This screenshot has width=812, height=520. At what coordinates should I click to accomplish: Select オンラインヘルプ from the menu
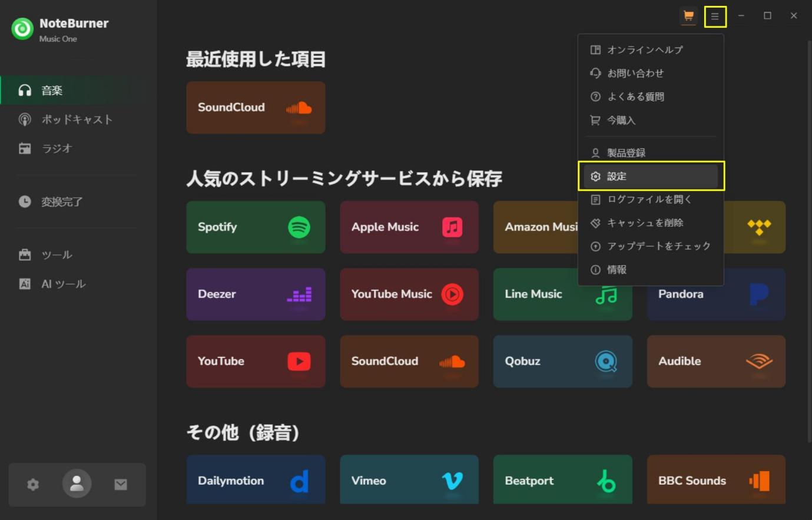point(651,50)
